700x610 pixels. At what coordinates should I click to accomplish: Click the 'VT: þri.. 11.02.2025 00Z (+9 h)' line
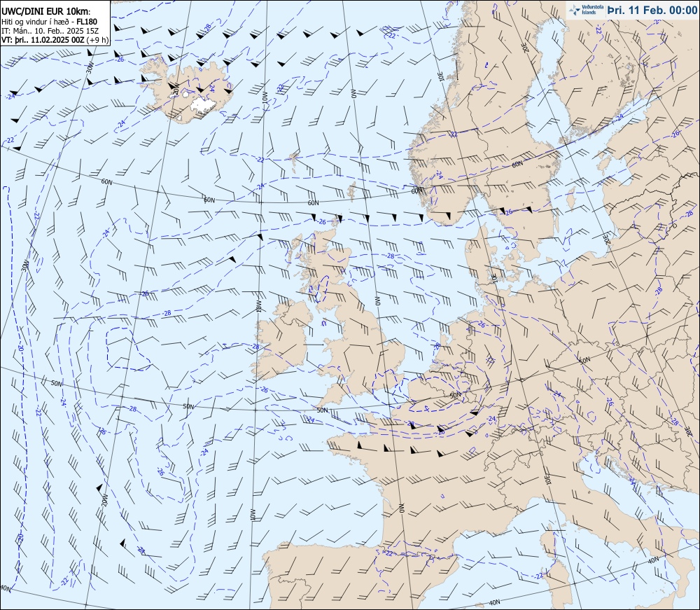[x=55, y=39]
